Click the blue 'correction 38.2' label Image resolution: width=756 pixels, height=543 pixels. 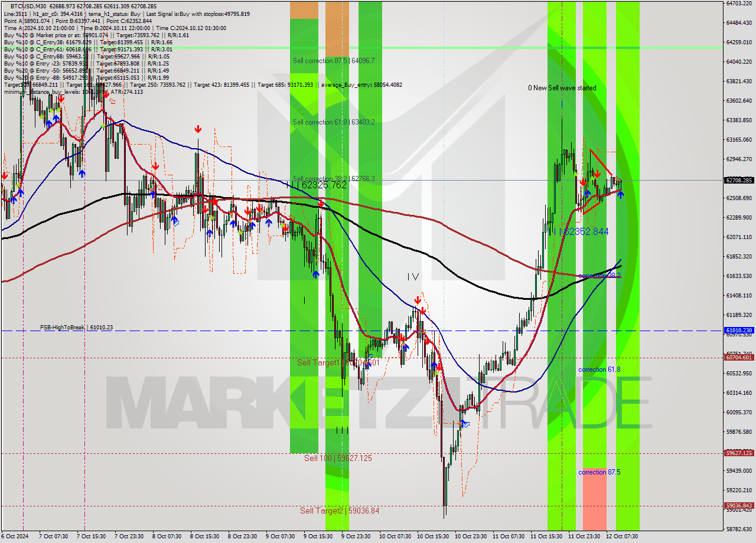click(x=599, y=276)
